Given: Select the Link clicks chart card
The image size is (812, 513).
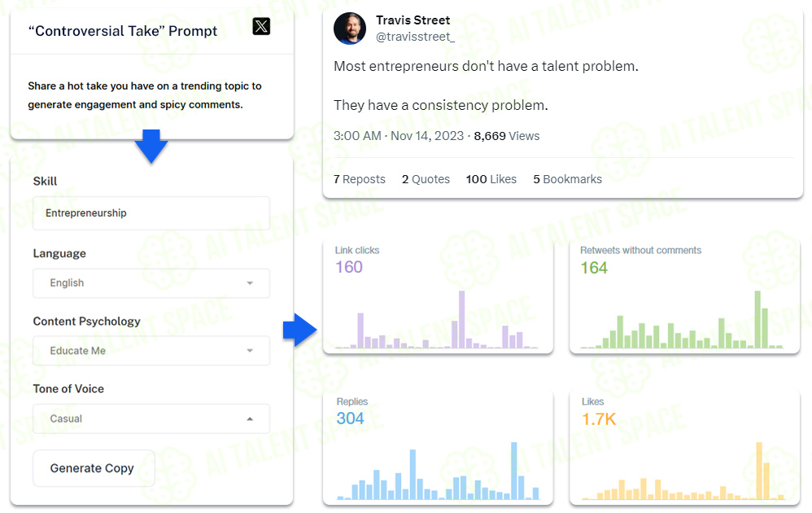Looking at the screenshot, I should pyautogui.click(x=438, y=296).
